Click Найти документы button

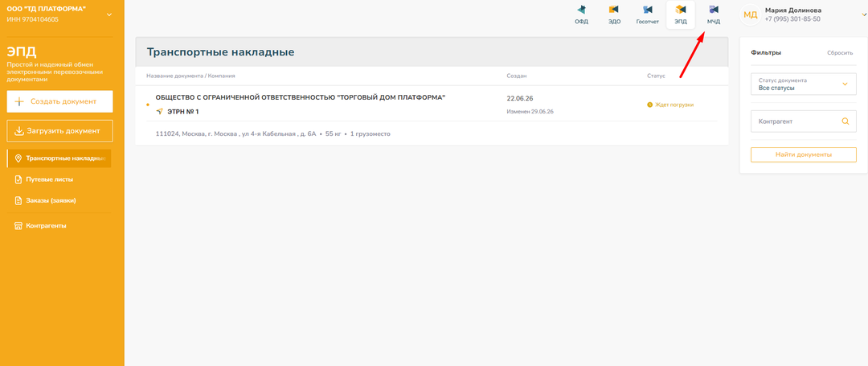[803, 154]
